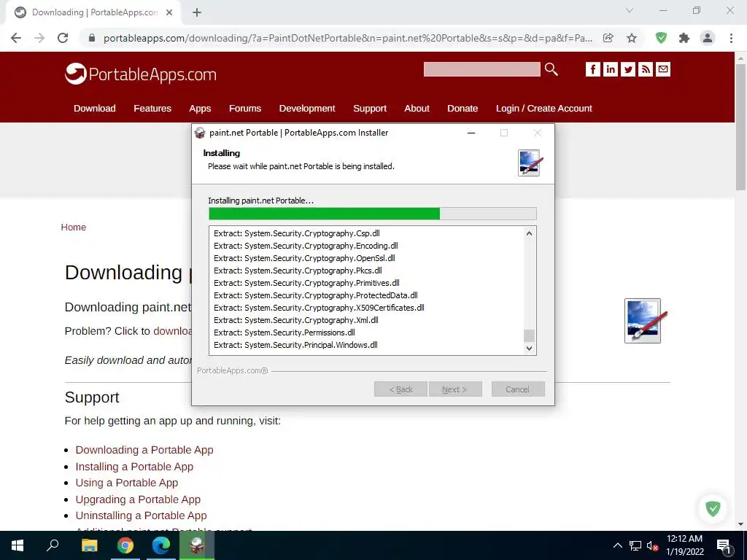
Task: Open the RSS feed icon
Action: 646,69
